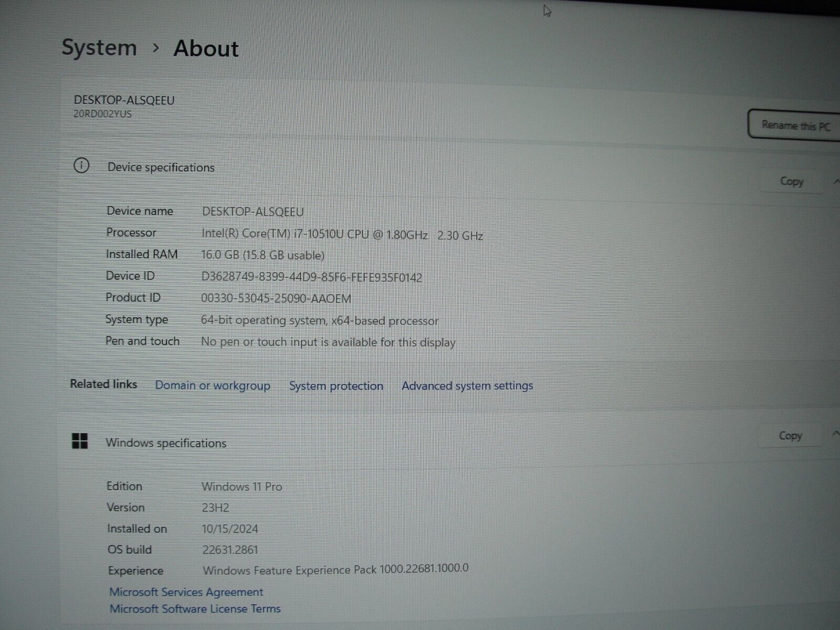Viewport: 840px width, 630px height.
Task: Select the Pen and touch value
Action: pyautogui.click(x=328, y=342)
